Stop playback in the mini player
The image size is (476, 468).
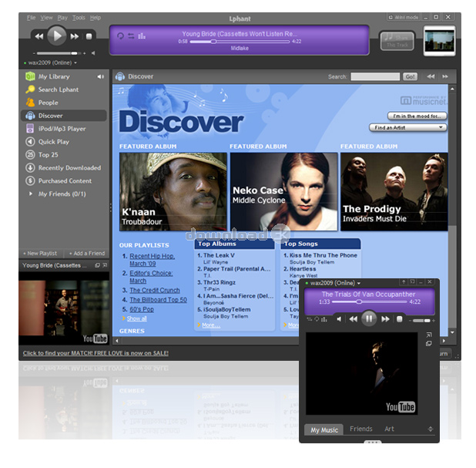(400, 319)
